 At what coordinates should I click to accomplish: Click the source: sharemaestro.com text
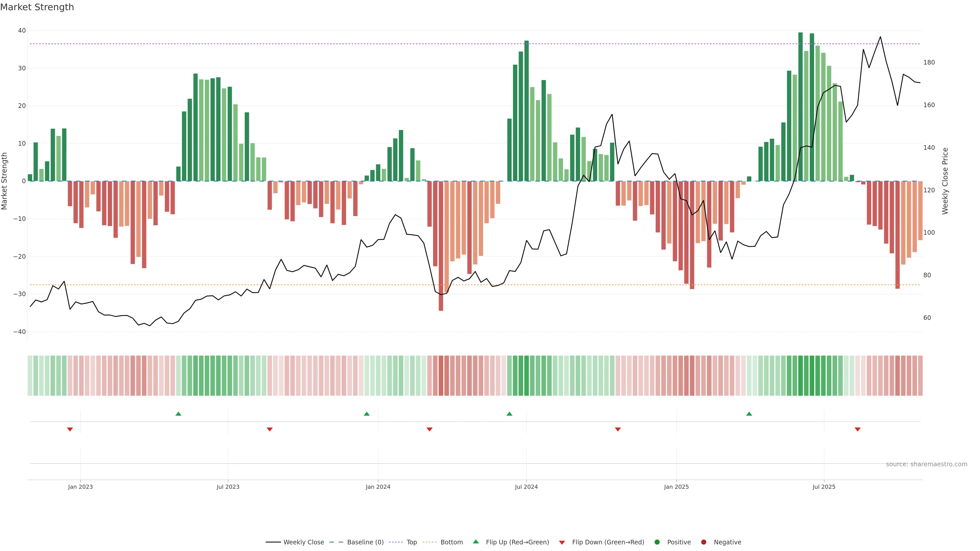926,464
